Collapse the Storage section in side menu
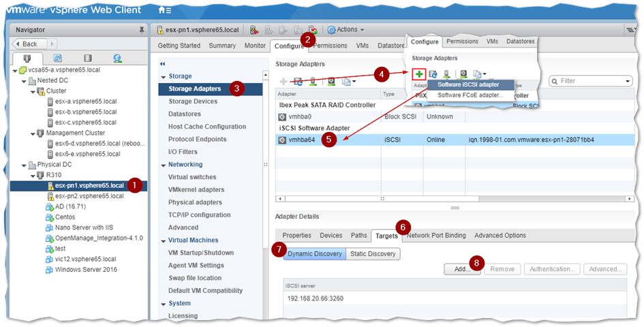The height and width of the screenshot is (327, 644). (x=164, y=77)
